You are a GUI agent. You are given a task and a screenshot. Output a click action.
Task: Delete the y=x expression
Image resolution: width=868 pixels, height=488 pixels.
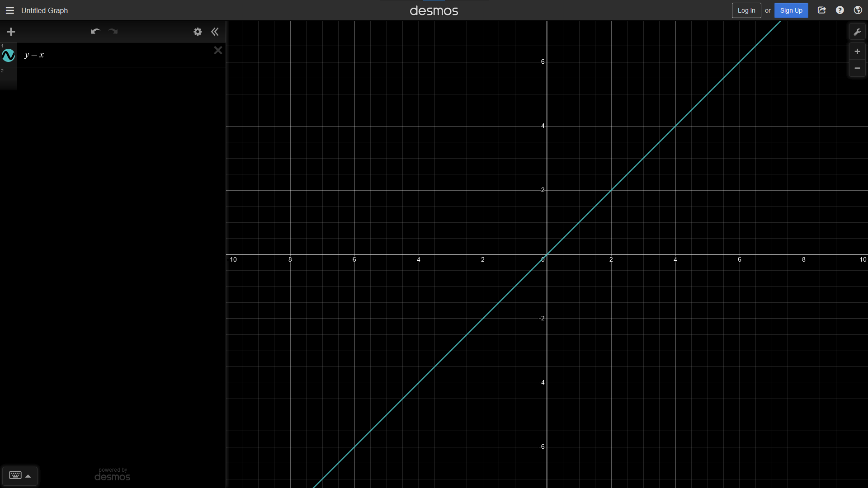coord(218,50)
